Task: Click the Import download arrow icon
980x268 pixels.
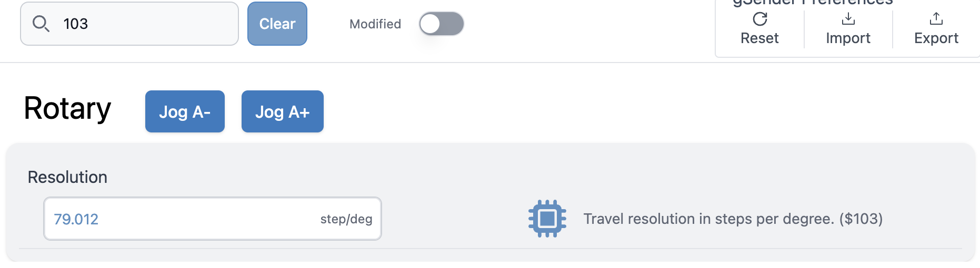Action: (x=848, y=19)
